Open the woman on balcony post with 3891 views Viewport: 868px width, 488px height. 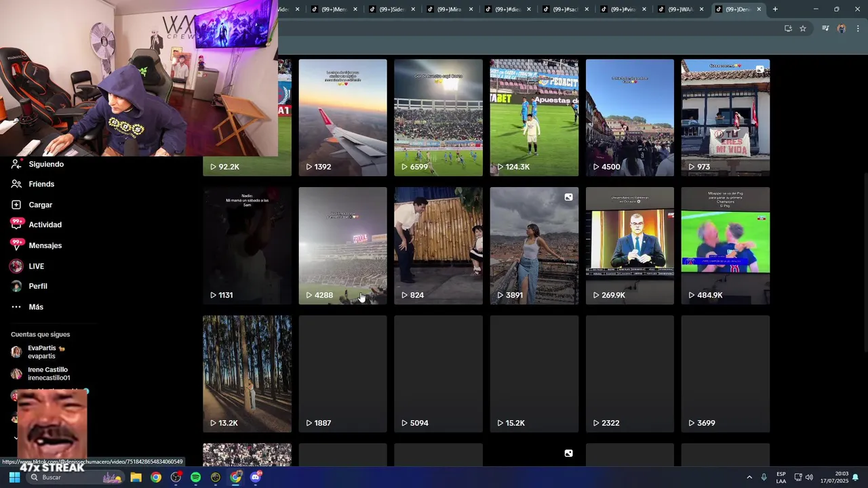pyautogui.click(x=534, y=245)
